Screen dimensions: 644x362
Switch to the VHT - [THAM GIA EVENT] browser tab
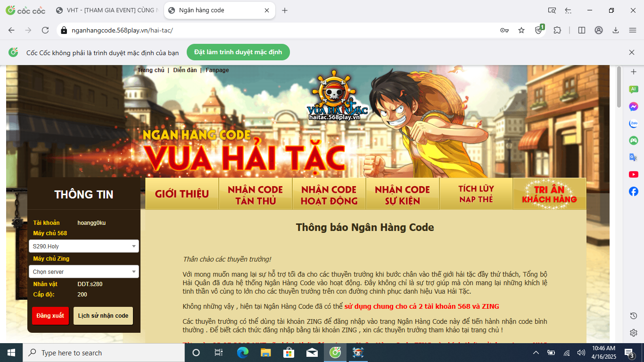click(107, 10)
